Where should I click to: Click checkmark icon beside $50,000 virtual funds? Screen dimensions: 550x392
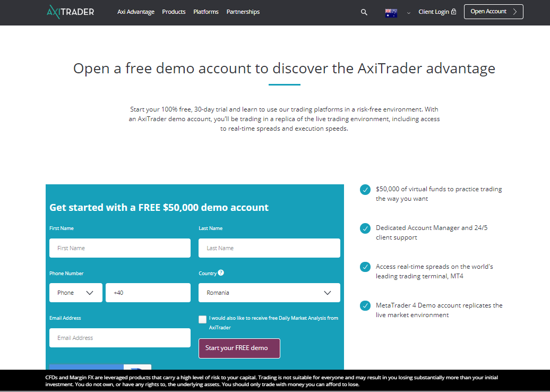(x=365, y=190)
